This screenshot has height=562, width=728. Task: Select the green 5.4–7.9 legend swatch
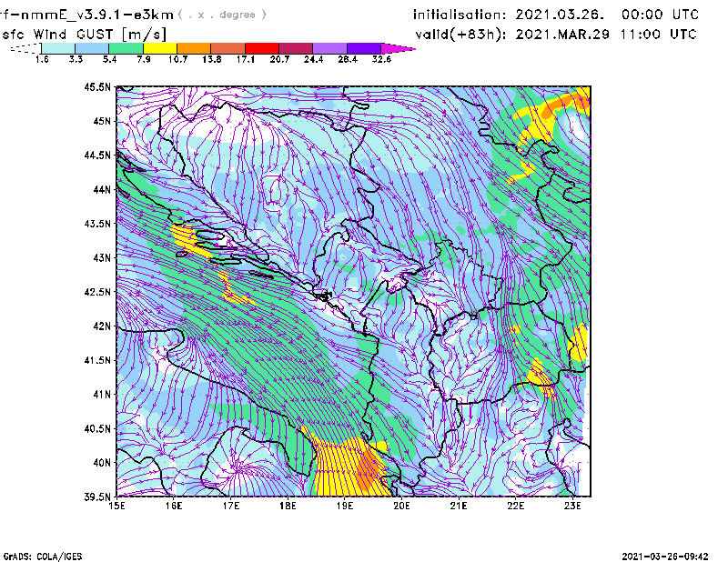tap(126, 48)
